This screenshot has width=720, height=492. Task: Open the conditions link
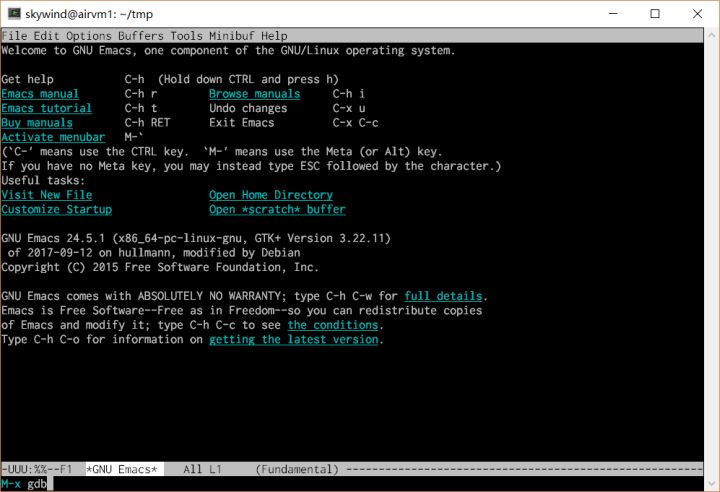click(x=333, y=325)
